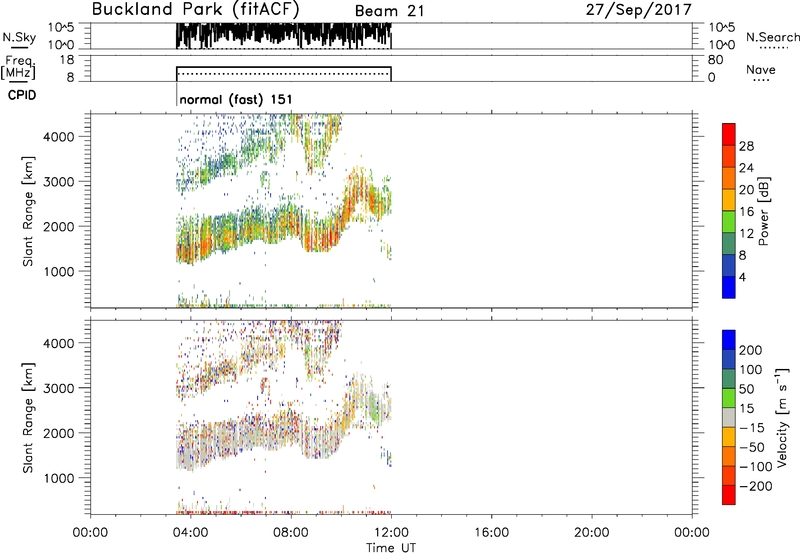
Task: Click the 16 label on power colorbar
Action: pos(746,211)
